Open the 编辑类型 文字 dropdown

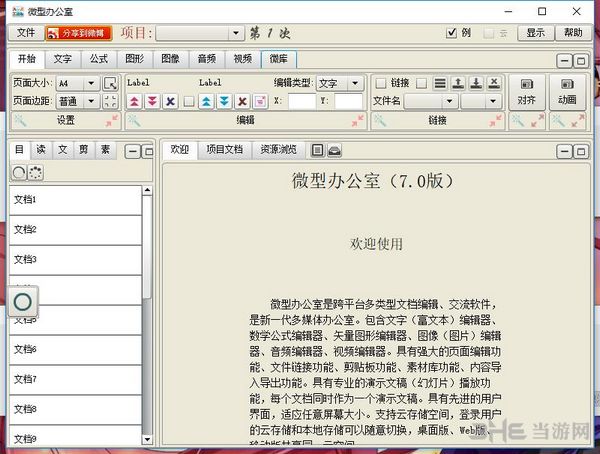(339, 83)
